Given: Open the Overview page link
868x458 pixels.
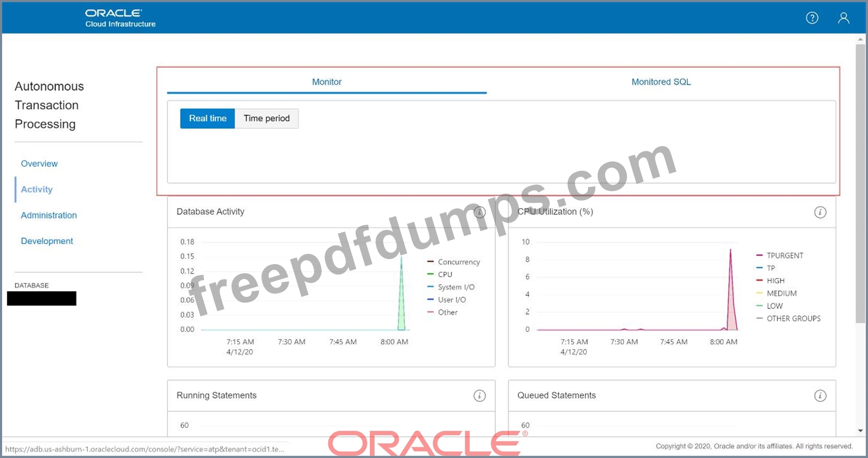Looking at the screenshot, I should pos(39,164).
